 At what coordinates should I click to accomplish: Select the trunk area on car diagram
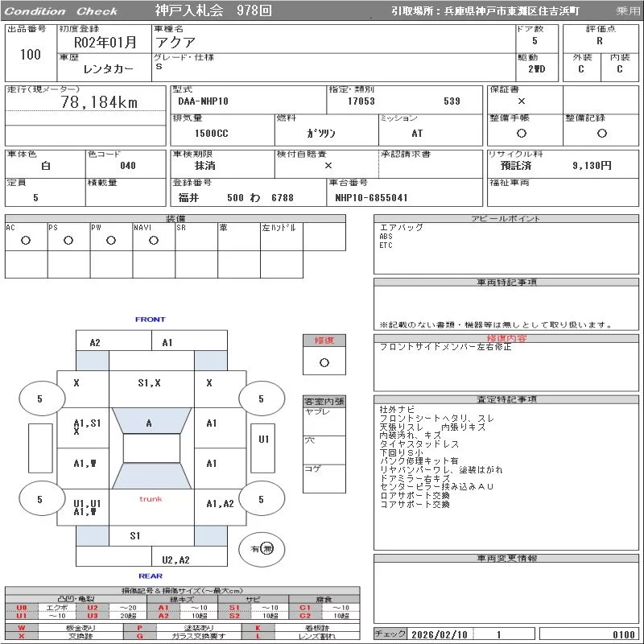point(150,499)
